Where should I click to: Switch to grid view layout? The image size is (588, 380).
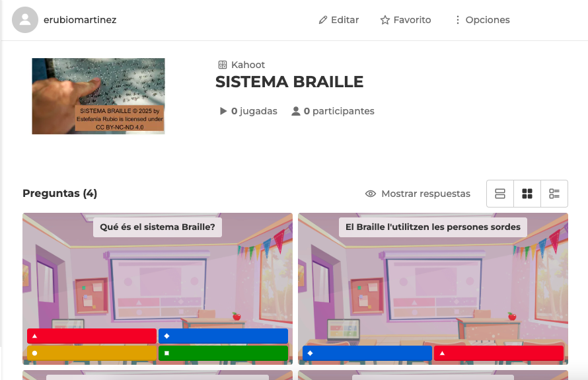pos(527,194)
